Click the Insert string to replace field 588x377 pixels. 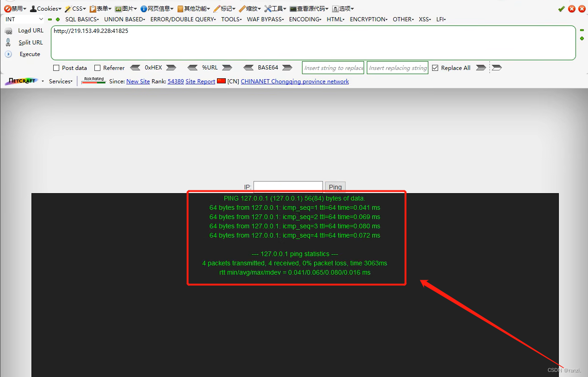click(333, 68)
